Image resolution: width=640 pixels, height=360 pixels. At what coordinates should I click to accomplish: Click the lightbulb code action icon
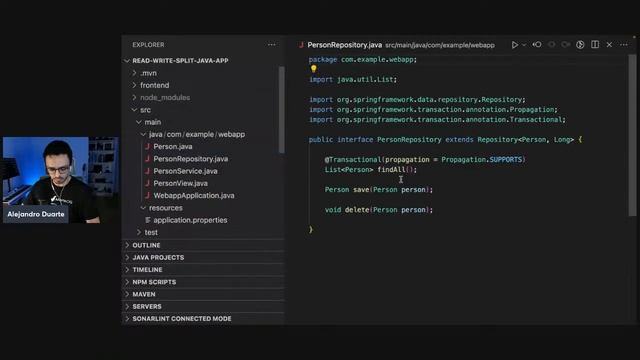pyautogui.click(x=313, y=69)
